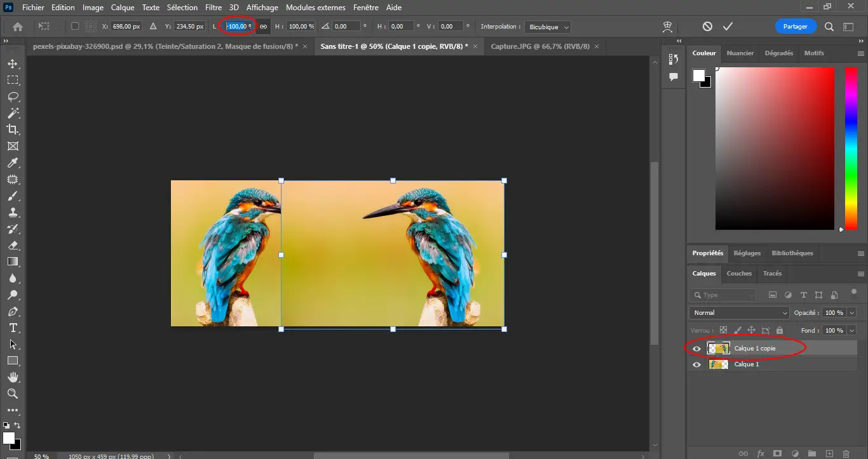Hide the Calque 1 copie layer

click(x=696, y=349)
